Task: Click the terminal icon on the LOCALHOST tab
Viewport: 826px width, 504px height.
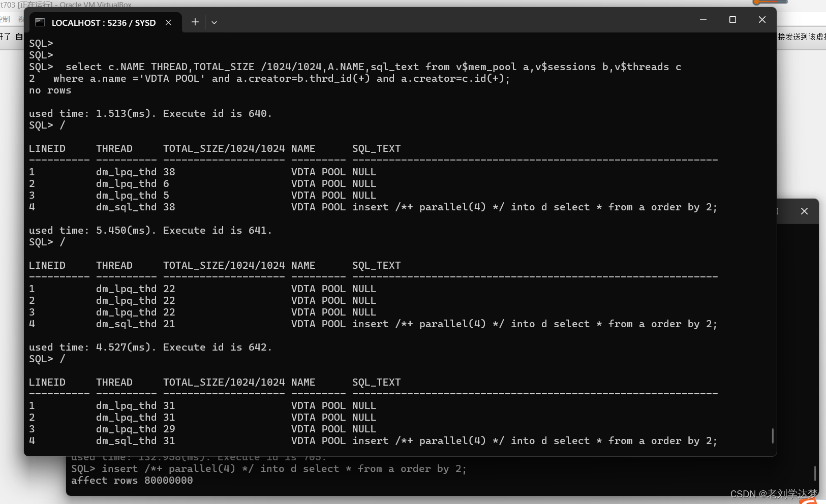Action: 40,22
